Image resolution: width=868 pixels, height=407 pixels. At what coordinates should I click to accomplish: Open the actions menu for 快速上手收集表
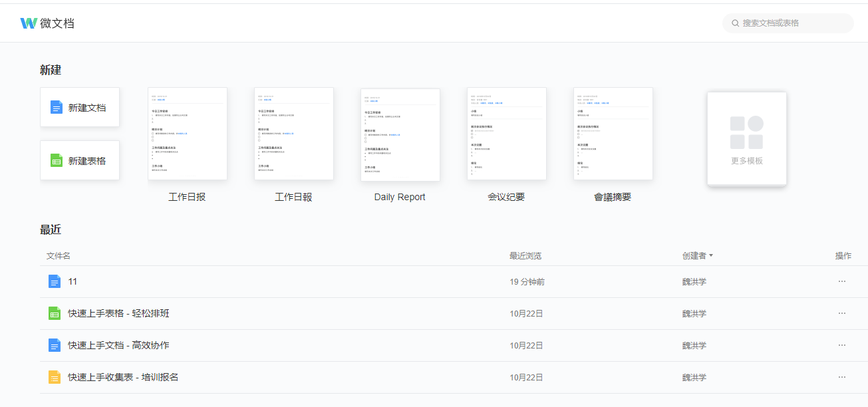click(841, 376)
